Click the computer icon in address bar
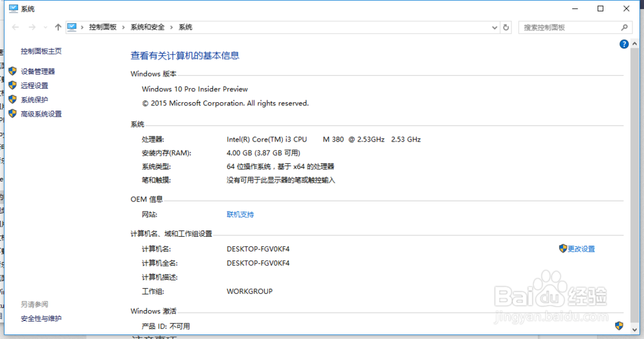 pyautogui.click(x=72, y=27)
